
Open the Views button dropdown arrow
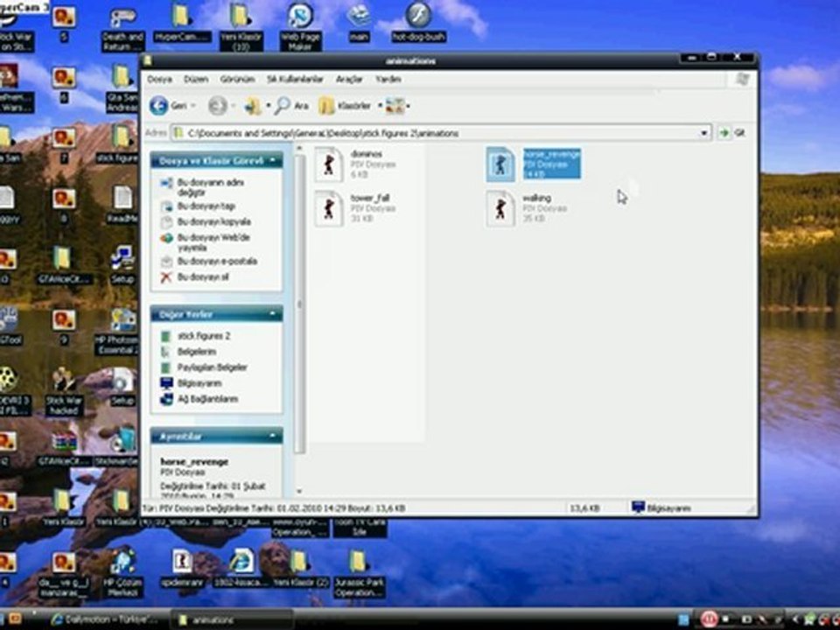(409, 106)
